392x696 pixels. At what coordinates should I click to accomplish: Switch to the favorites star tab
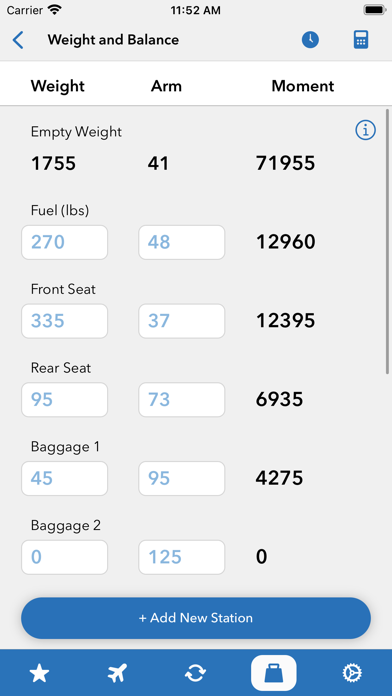[x=40, y=673]
